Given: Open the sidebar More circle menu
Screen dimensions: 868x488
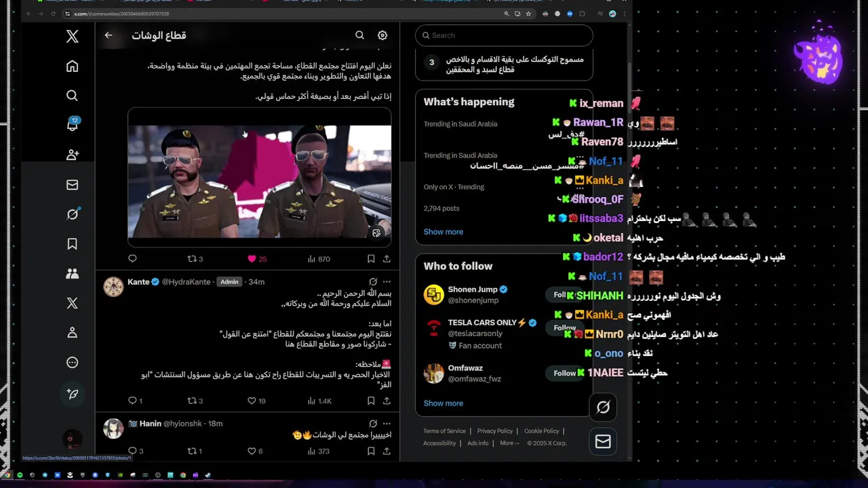Looking at the screenshot, I should point(73,363).
